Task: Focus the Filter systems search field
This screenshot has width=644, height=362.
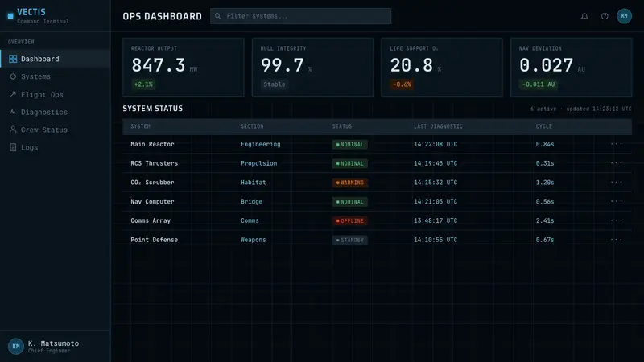Action: (x=300, y=16)
